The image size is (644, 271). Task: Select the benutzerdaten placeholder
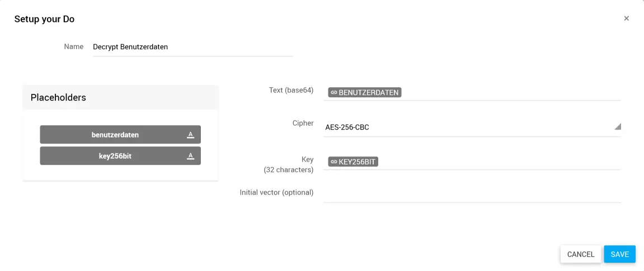pyautogui.click(x=115, y=135)
